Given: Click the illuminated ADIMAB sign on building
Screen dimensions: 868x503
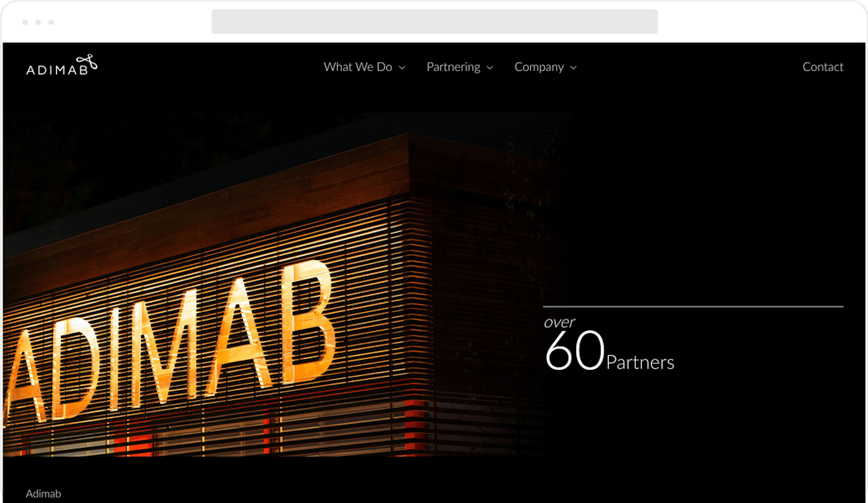Looking at the screenshot, I should [x=170, y=341].
